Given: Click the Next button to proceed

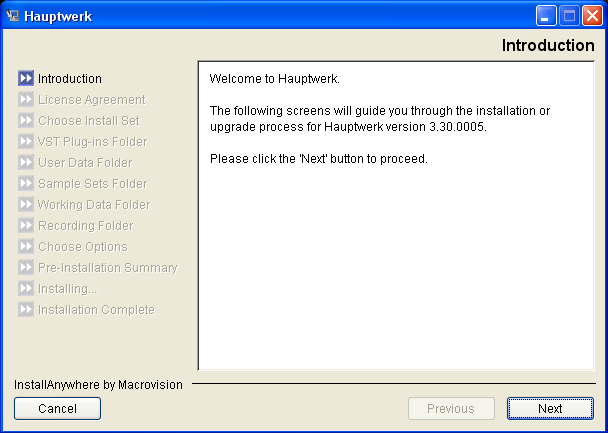Looking at the screenshot, I should (x=550, y=408).
